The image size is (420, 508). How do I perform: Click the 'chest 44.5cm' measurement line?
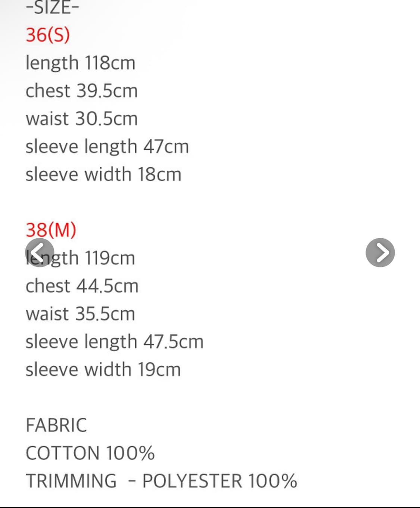[x=82, y=286]
